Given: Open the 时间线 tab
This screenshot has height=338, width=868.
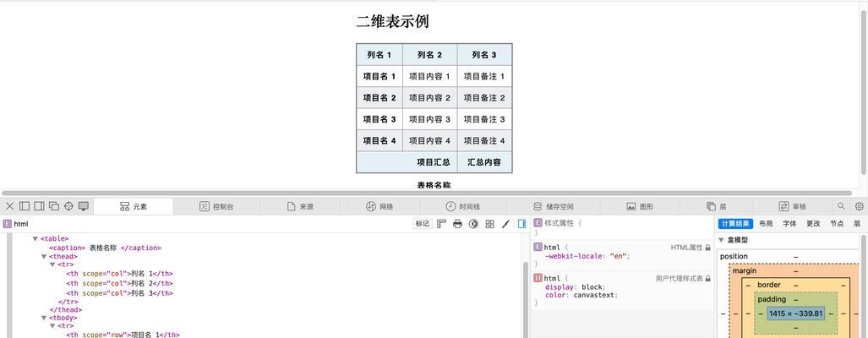Looking at the screenshot, I should point(463,206).
